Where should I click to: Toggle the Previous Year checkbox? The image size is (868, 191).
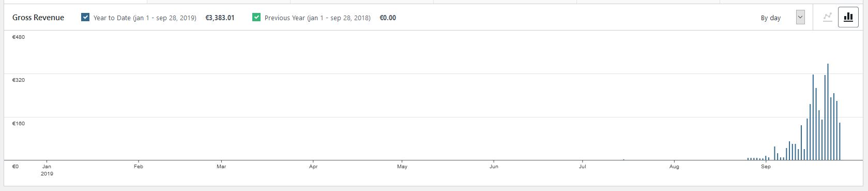pyautogui.click(x=256, y=17)
